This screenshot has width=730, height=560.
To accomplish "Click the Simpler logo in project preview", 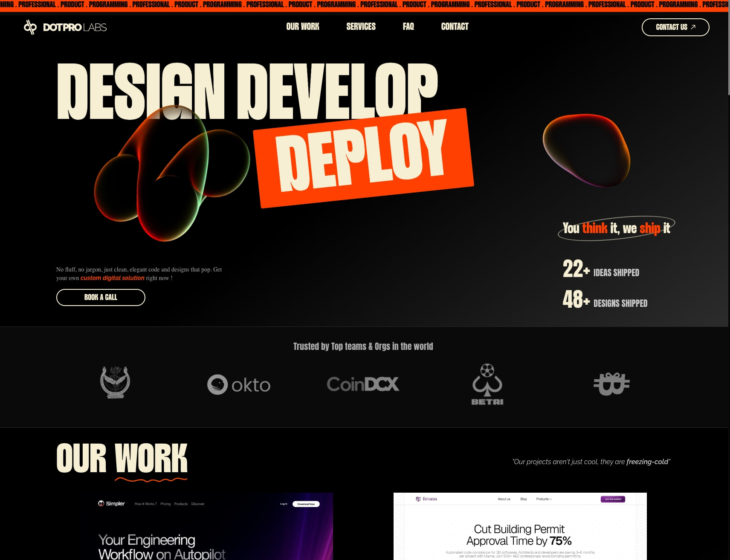I will 111,503.
